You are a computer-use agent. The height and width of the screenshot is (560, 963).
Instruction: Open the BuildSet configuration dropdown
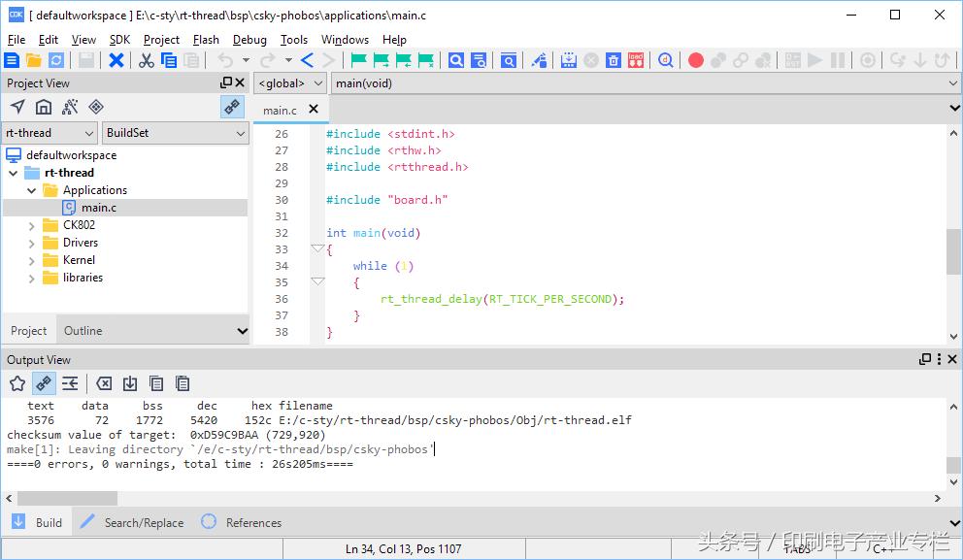(176, 133)
